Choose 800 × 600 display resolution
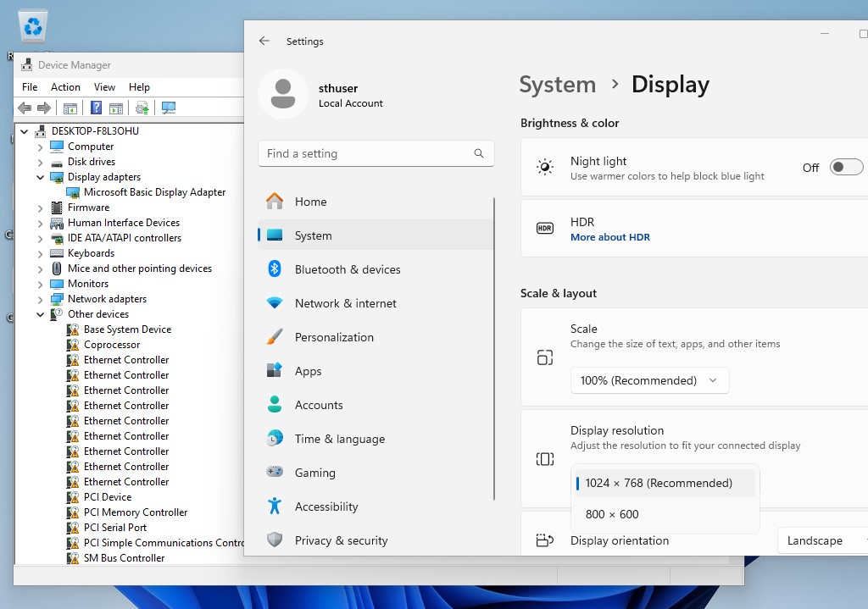Screen dimensions: 868x609 [x=612, y=514]
